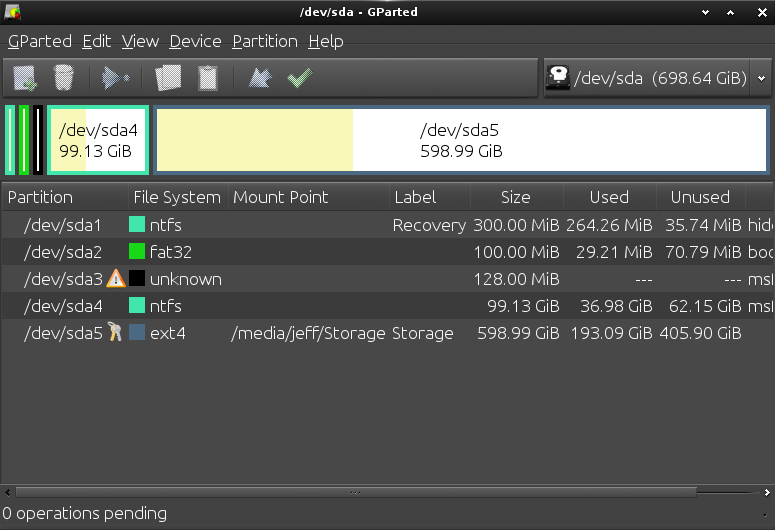Open the GParted menu
The image size is (775, 530).
(40, 42)
